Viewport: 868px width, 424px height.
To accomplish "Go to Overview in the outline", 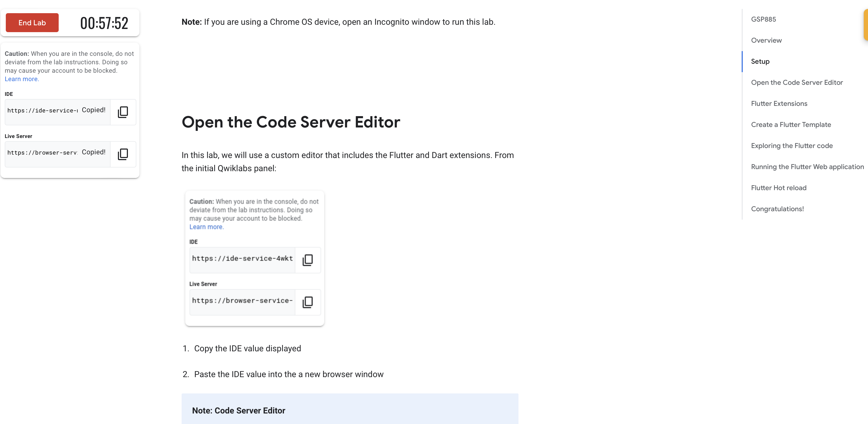I will click(766, 40).
